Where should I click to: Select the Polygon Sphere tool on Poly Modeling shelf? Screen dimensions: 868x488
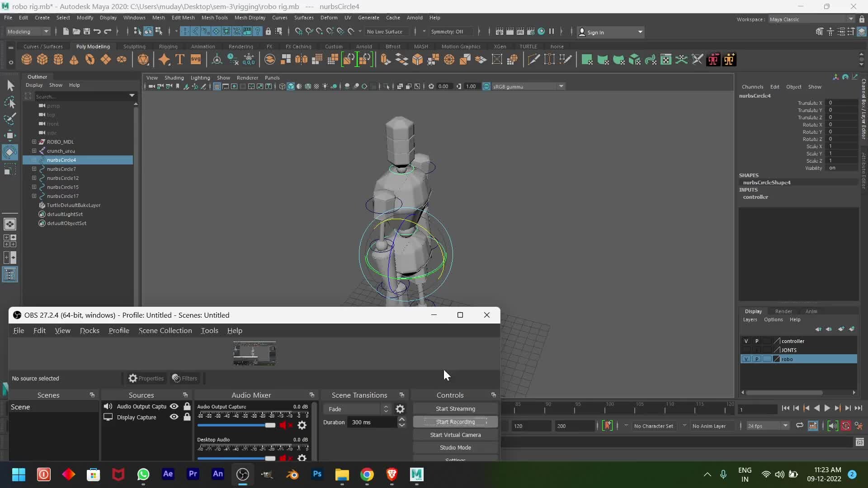pyautogui.click(x=26, y=59)
